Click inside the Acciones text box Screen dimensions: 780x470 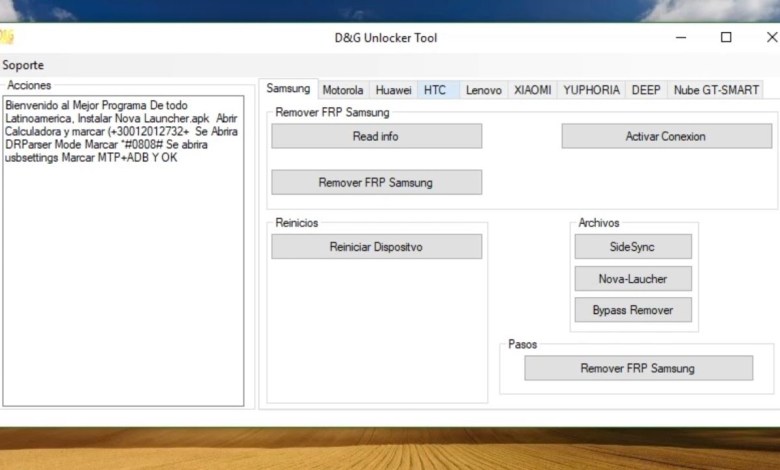click(x=123, y=280)
